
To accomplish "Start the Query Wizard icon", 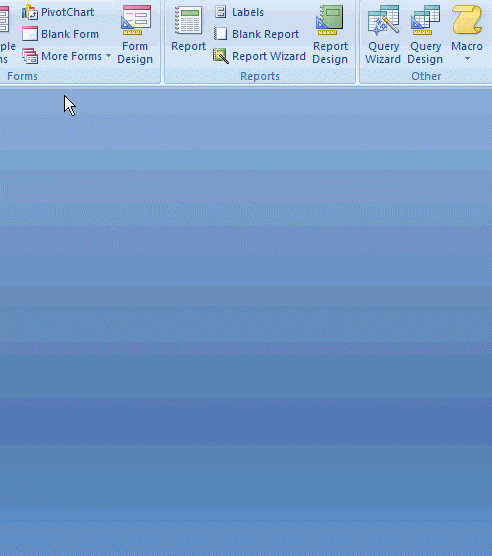I will [x=384, y=21].
